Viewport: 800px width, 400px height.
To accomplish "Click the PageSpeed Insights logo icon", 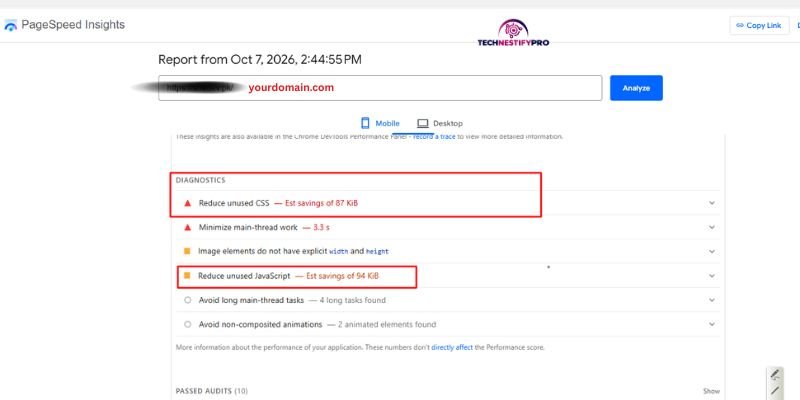I will tap(10, 25).
